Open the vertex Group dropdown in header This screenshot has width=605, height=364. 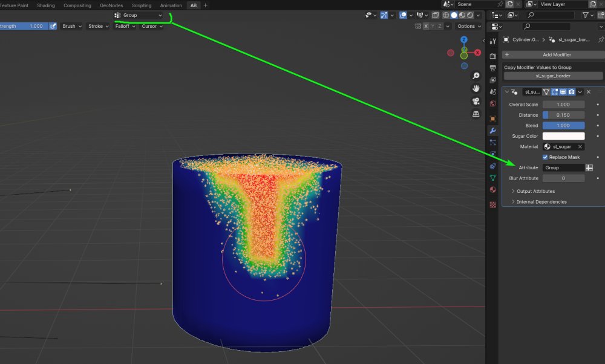[138, 15]
